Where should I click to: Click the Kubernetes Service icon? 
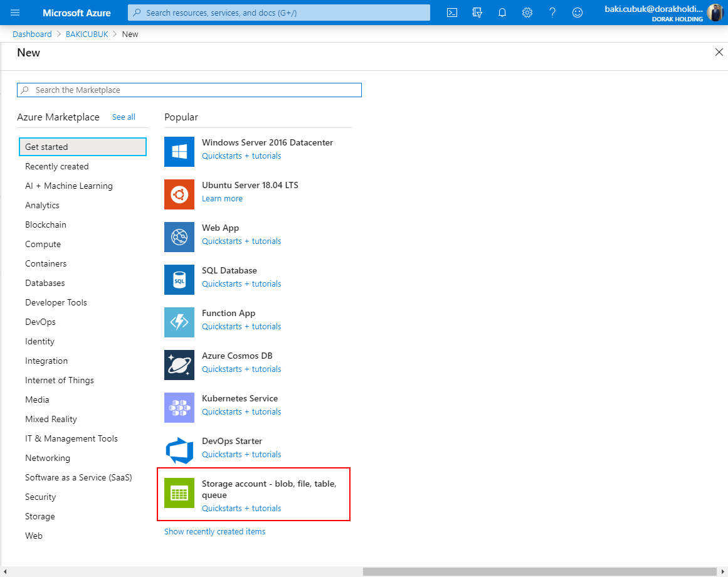pyautogui.click(x=179, y=408)
